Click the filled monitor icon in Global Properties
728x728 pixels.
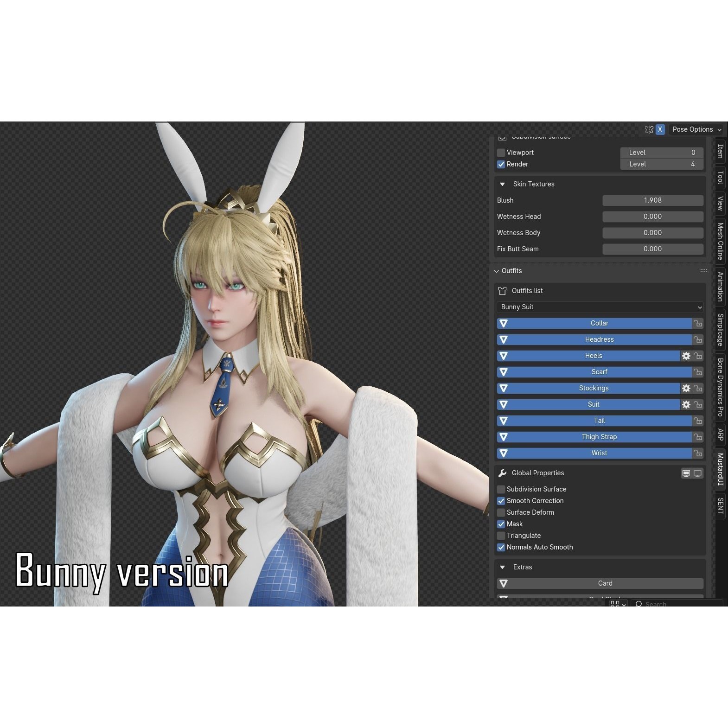[x=686, y=473]
